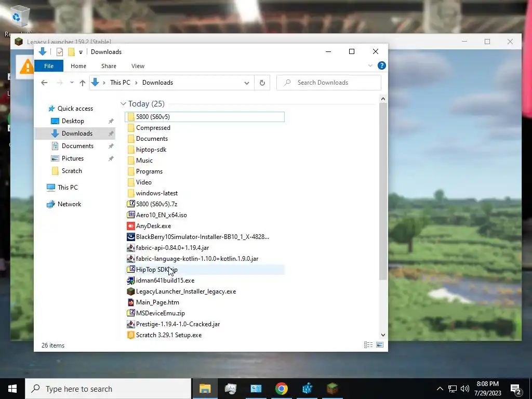Image resolution: width=532 pixels, height=399 pixels.
Task: Click the New folder quick access icon
Action: click(x=71, y=52)
